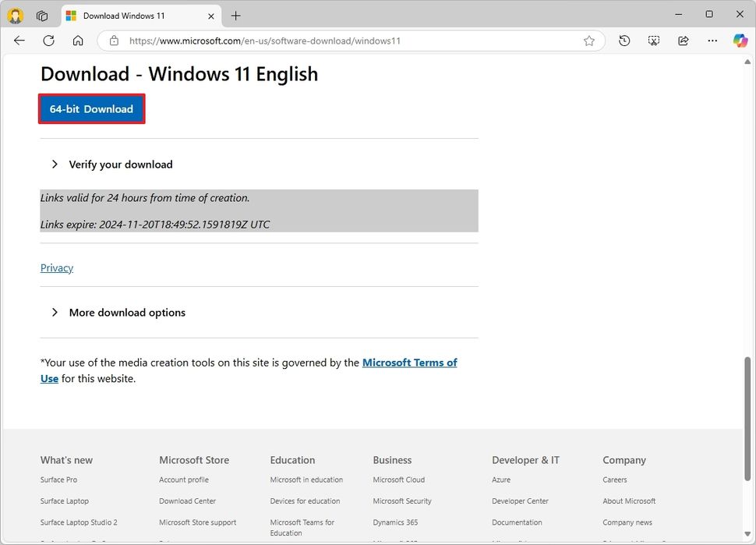Select the Download Windows 11 tab
756x545 pixels.
[132, 16]
